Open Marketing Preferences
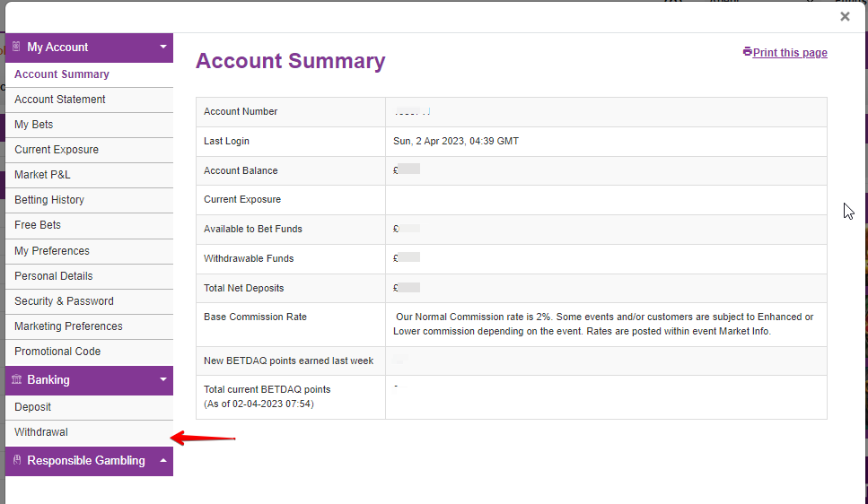 click(89, 327)
